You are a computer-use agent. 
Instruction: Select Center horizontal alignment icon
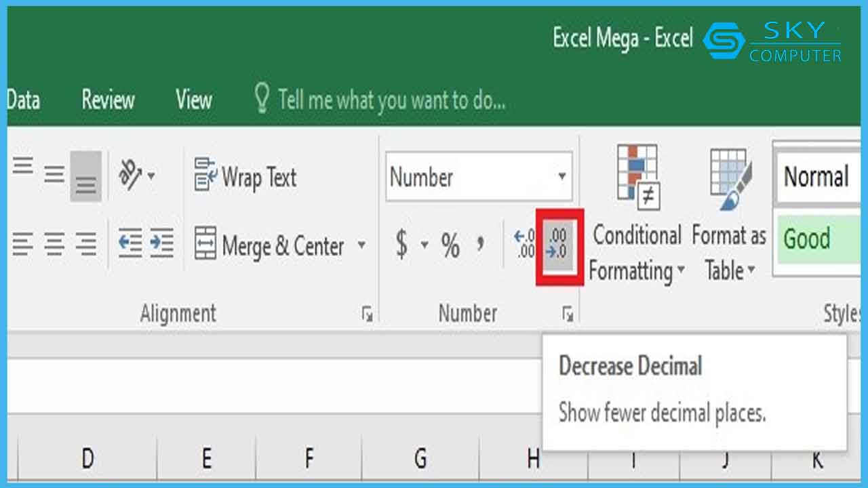(x=54, y=243)
